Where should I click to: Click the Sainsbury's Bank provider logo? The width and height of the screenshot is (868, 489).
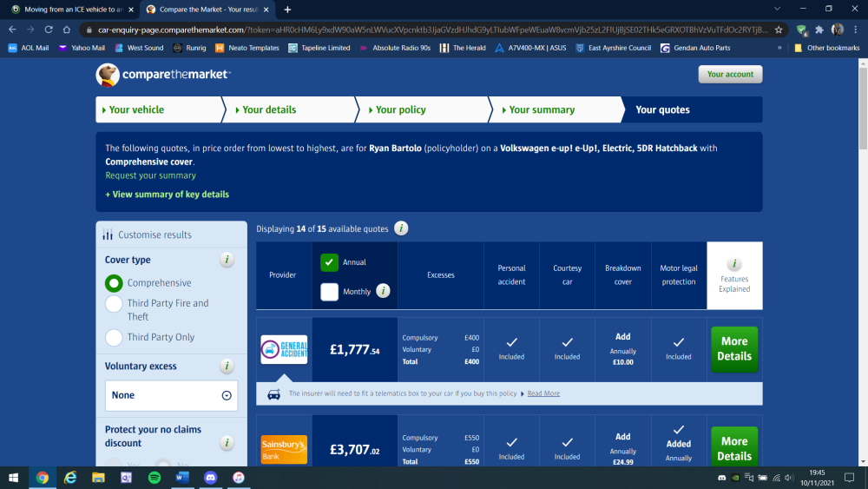coord(284,449)
